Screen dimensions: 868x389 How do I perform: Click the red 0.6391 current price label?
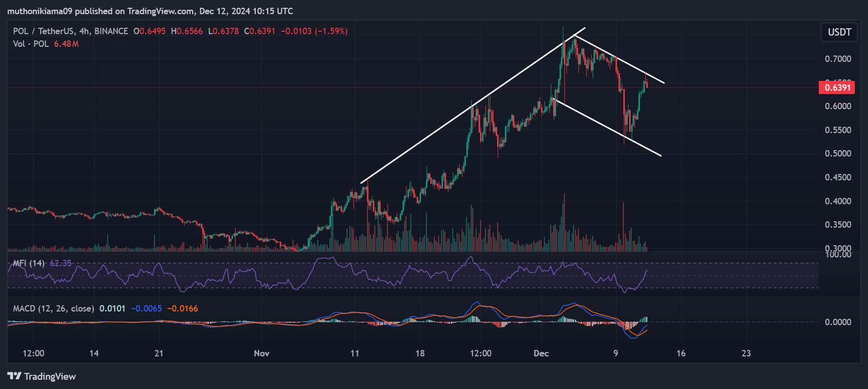tap(837, 88)
